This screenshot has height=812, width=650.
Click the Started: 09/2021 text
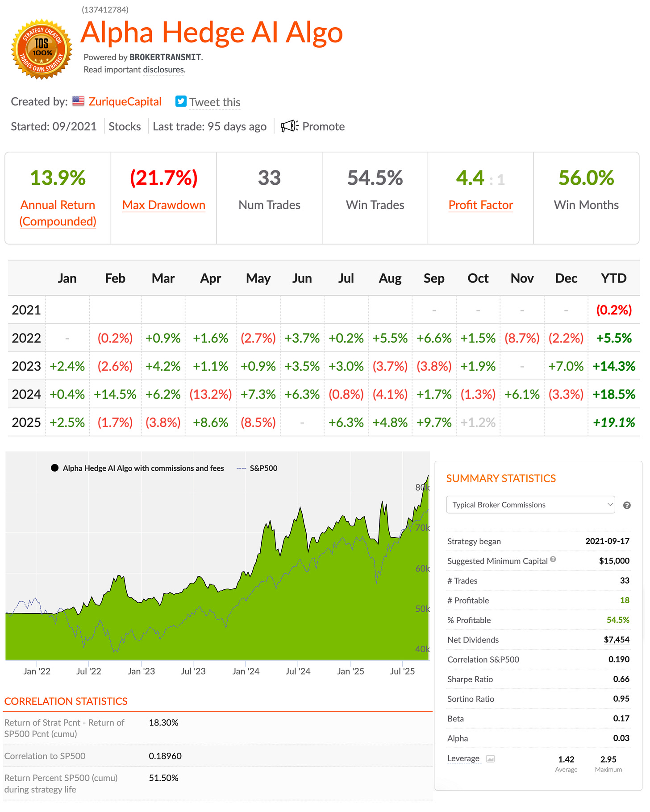coord(54,126)
